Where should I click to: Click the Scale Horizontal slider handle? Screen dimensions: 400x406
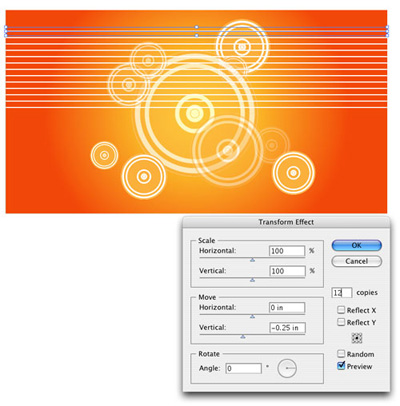click(252, 260)
